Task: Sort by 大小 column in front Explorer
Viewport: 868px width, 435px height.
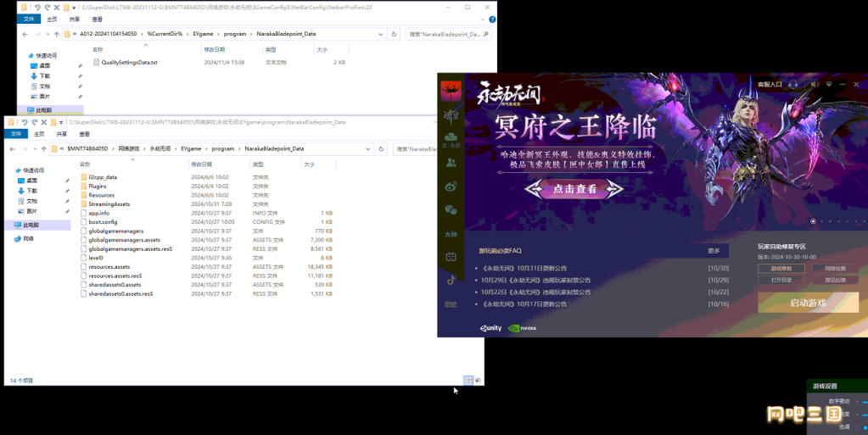Action: [x=309, y=165]
